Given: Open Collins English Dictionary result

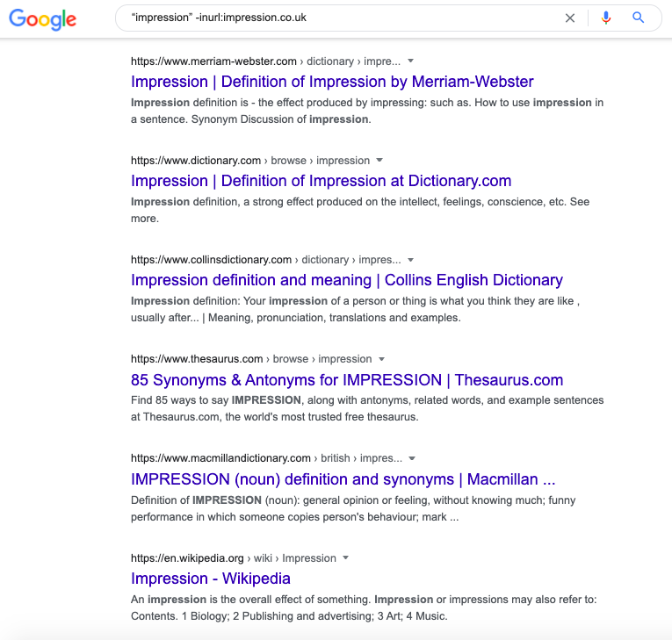Looking at the screenshot, I should [x=347, y=280].
